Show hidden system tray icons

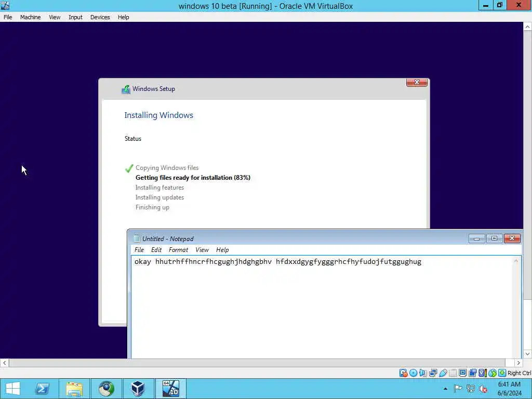[445, 389]
